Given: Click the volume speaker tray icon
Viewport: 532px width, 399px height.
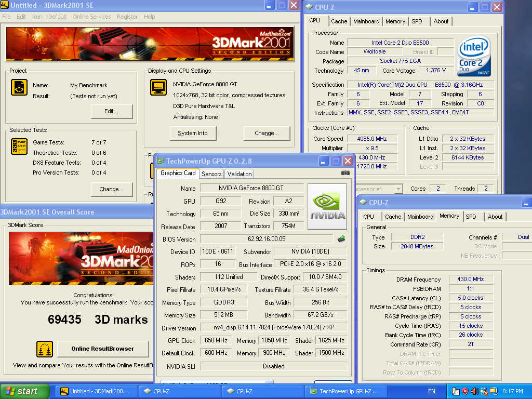Looking at the screenshot, I should pyautogui.click(x=475, y=391).
